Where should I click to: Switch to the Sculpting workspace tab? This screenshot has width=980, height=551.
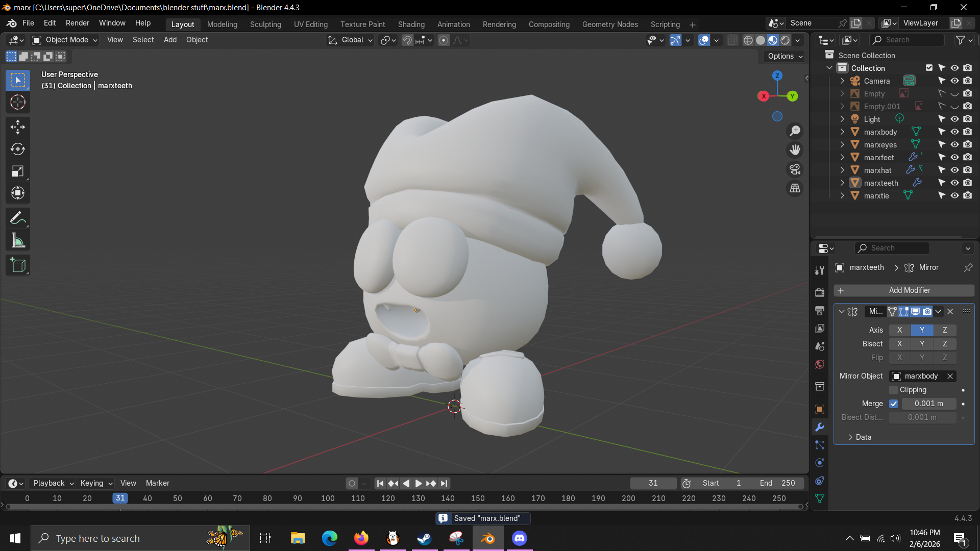pyautogui.click(x=265, y=24)
